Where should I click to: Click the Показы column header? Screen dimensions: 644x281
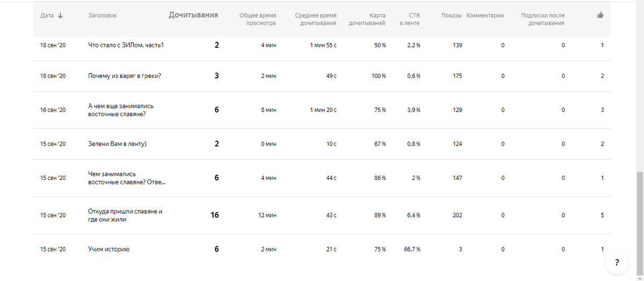(451, 16)
